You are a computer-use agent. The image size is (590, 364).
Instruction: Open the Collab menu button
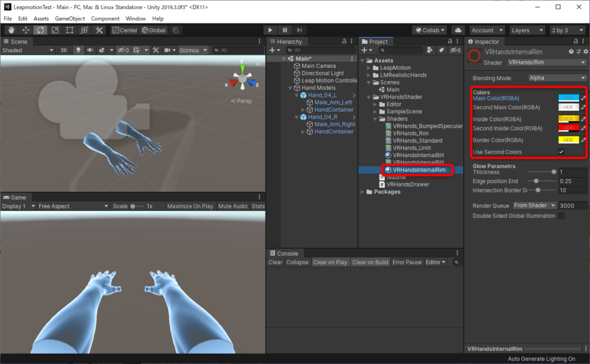pyautogui.click(x=430, y=30)
